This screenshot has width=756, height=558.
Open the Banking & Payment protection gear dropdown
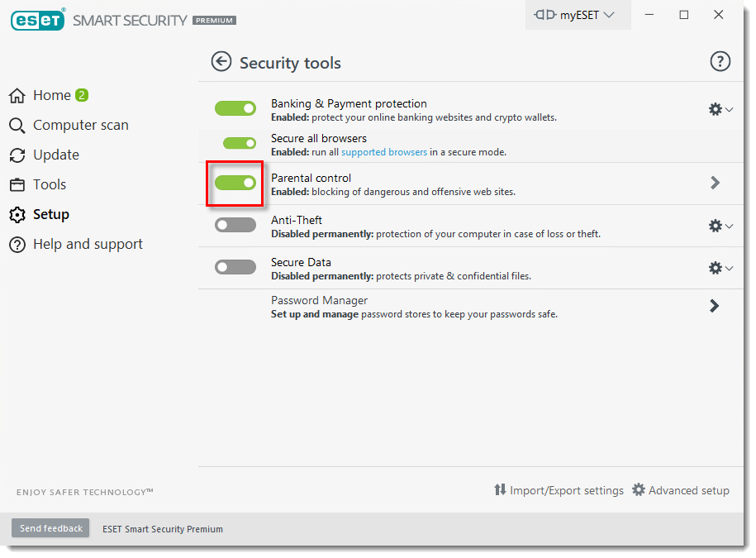click(x=717, y=108)
